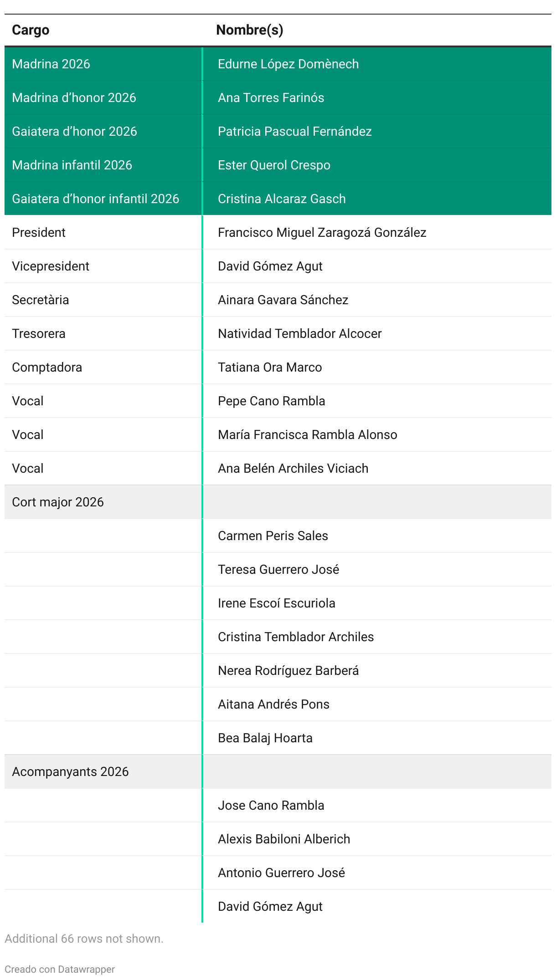Select Ester Querol Crespo name
The width and height of the screenshot is (556, 980).
coord(274,165)
